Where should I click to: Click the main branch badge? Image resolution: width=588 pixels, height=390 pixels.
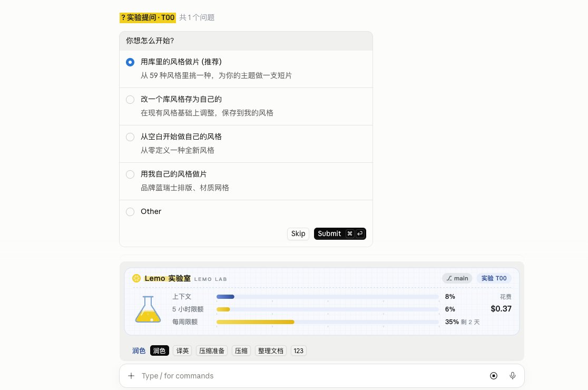click(457, 278)
